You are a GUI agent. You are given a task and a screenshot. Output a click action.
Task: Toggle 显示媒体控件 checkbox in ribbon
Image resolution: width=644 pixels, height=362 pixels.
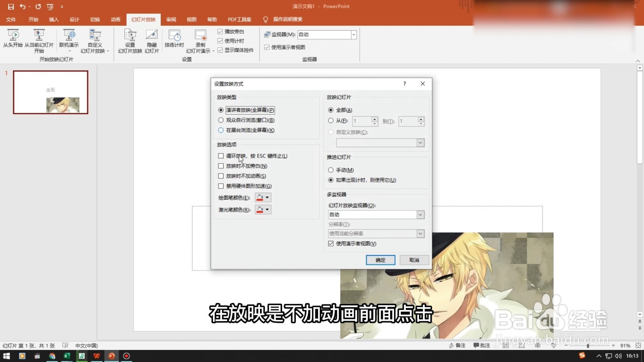[x=220, y=50]
